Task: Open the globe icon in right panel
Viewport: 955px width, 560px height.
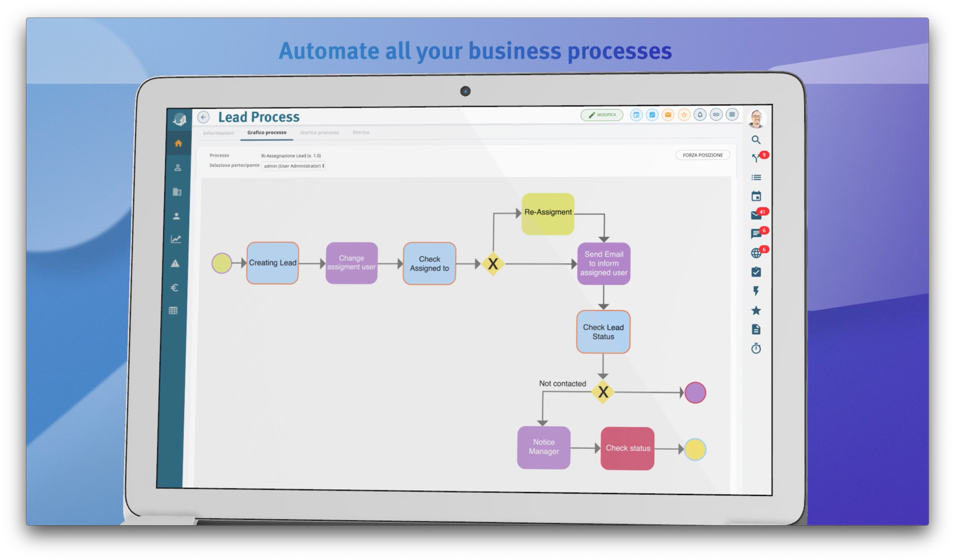Action: point(756,253)
